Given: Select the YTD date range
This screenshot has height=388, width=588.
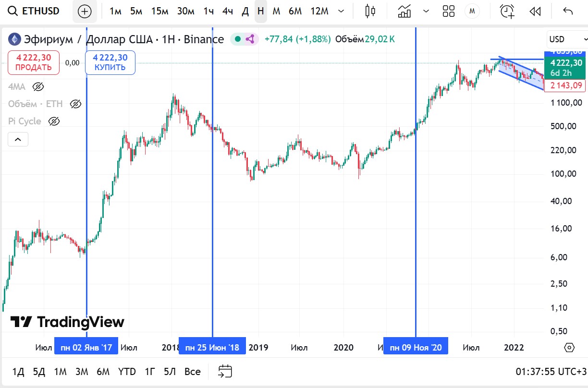Looking at the screenshot, I should [127, 372].
